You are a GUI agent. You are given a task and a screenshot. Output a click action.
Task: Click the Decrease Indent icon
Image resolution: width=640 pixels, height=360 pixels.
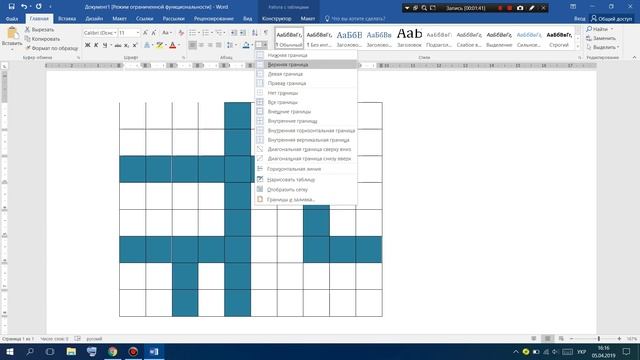coord(234,33)
